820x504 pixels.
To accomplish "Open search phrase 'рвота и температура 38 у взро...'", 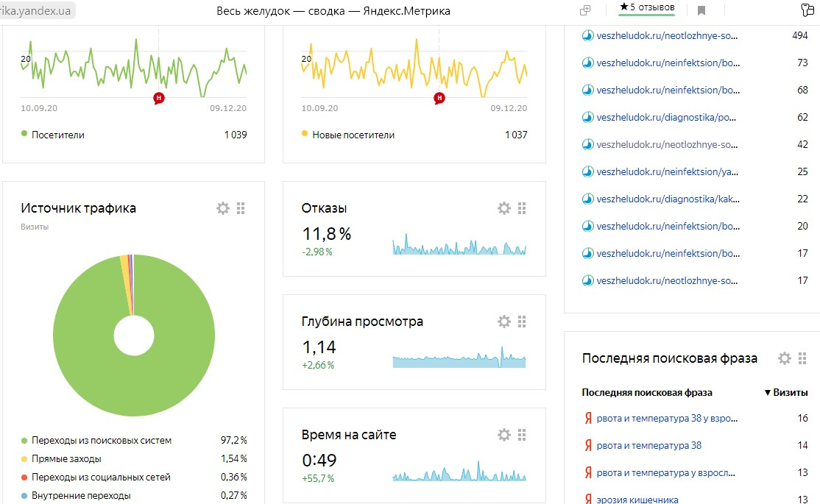I will (667, 418).
